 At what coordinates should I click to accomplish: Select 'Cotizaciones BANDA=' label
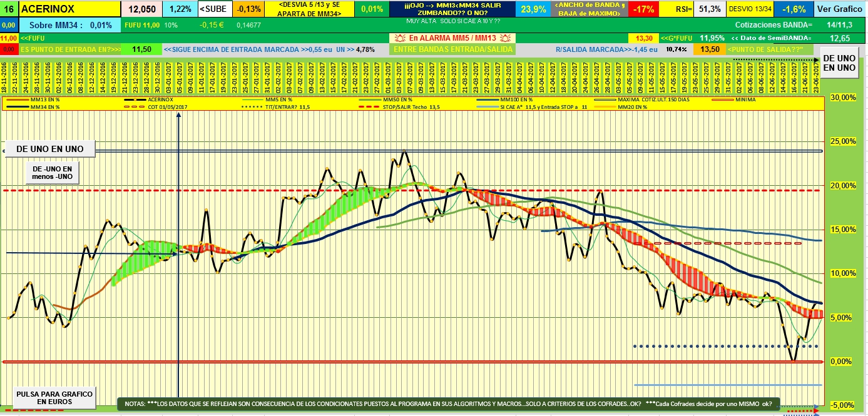(x=774, y=25)
